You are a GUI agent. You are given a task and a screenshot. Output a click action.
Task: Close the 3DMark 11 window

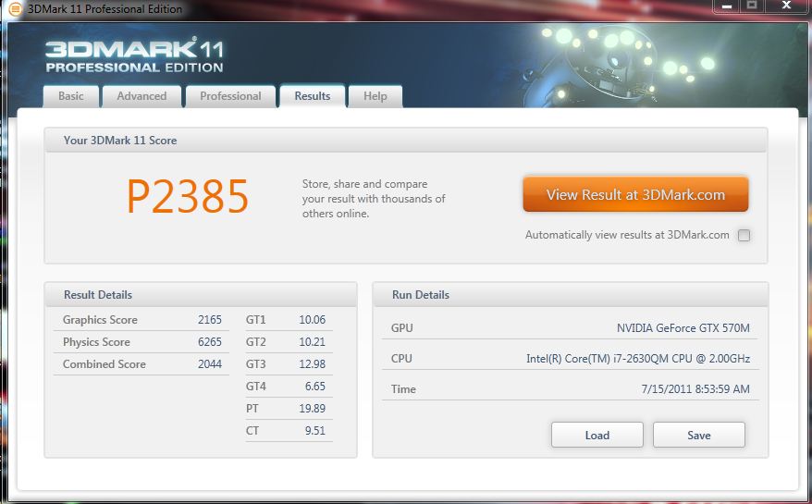[786, 6]
